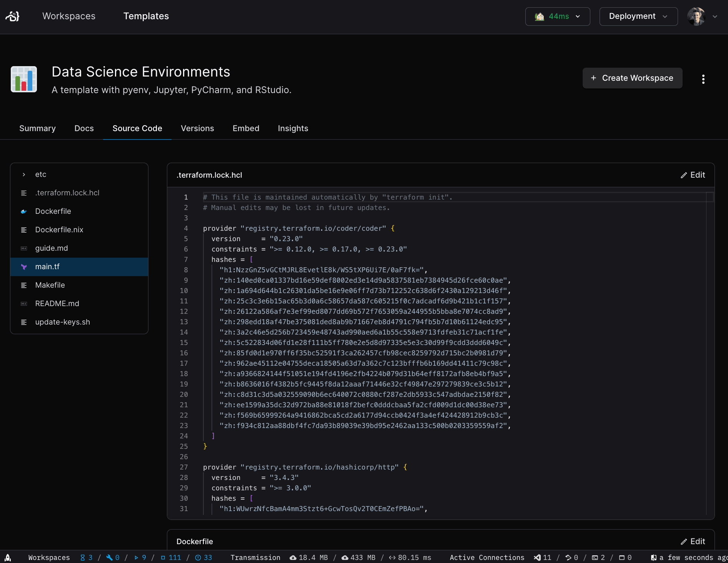
Task: Open Dockerfile in the file tree
Action: pos(79,212)
